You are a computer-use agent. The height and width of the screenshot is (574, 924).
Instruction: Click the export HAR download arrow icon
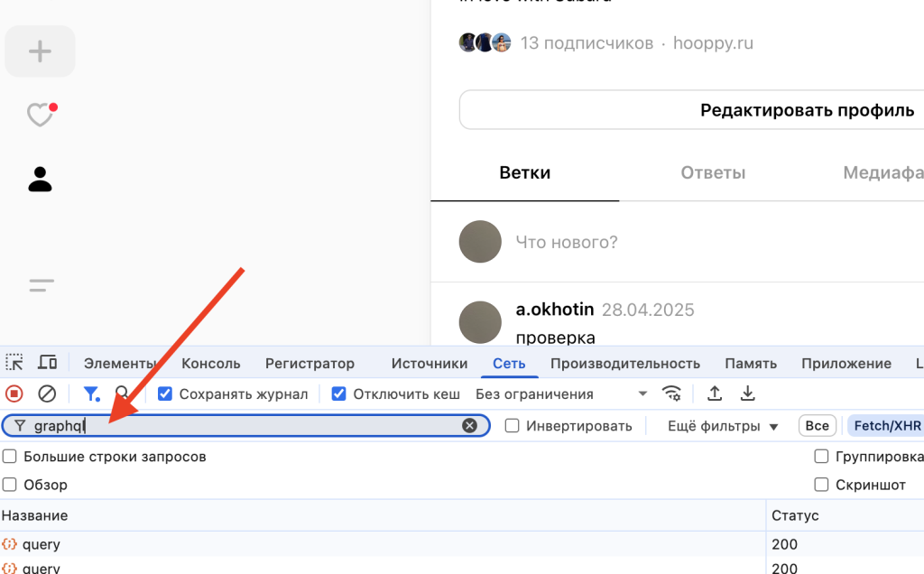747,393
